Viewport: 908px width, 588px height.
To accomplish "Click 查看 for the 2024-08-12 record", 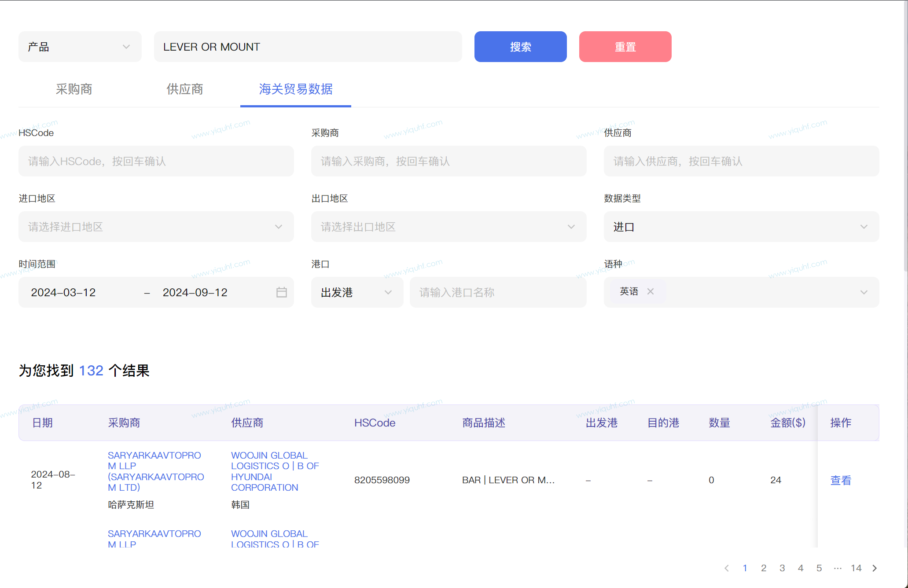I will click(841, 480).
